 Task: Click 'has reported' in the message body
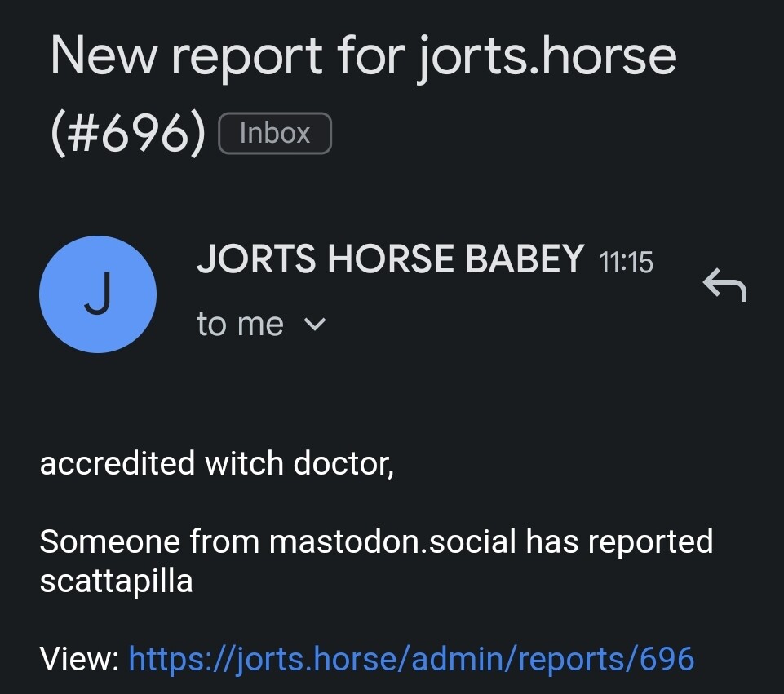point(619,541)
